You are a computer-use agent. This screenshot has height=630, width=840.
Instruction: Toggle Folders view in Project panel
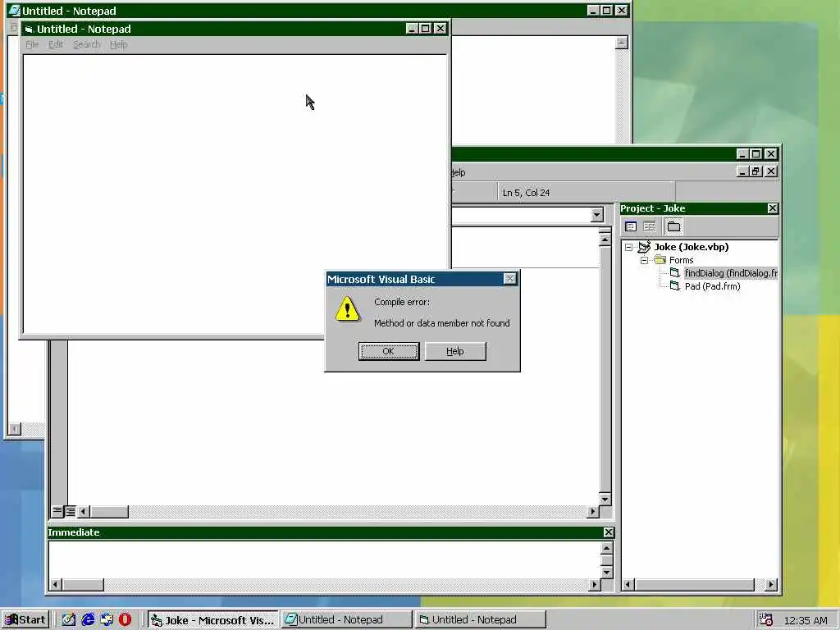pyautogui.click(x=674, y=226)
